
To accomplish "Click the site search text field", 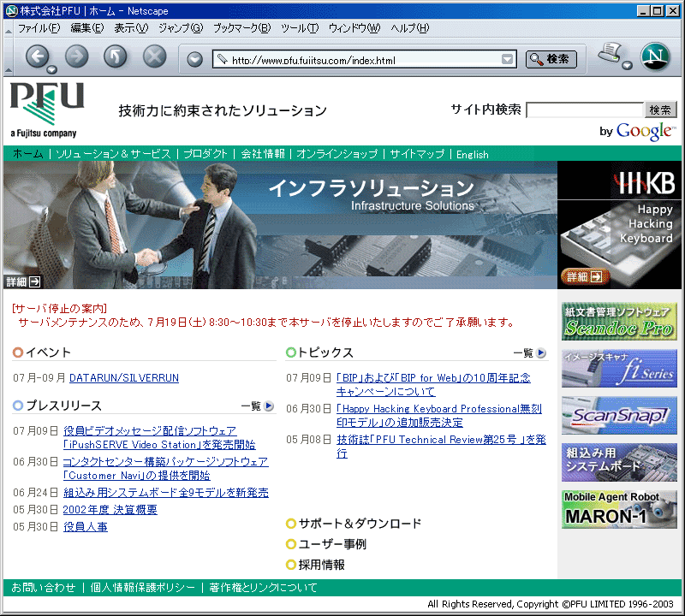I will point(586,110).
